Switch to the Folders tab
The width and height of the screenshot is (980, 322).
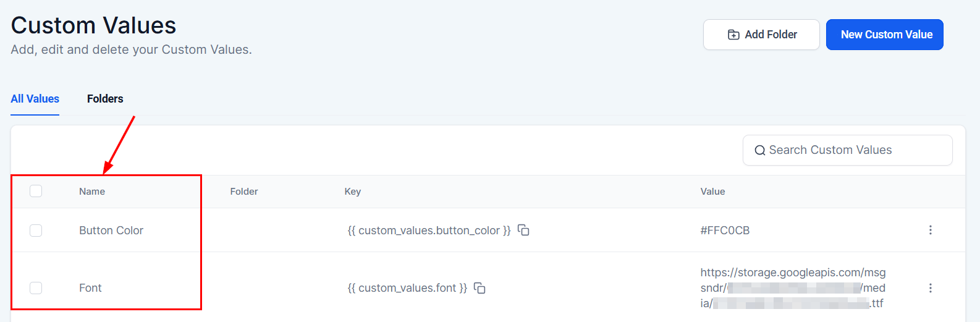point(105,99)
